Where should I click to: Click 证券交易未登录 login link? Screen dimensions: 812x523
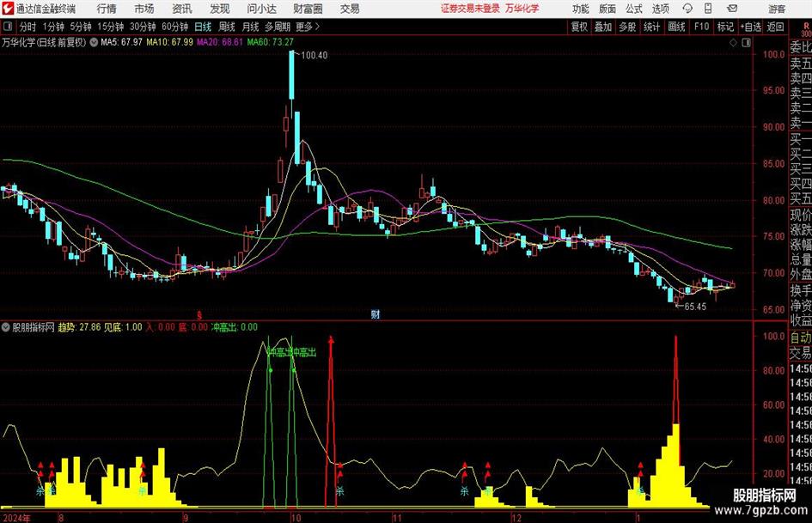click(470, 9)
